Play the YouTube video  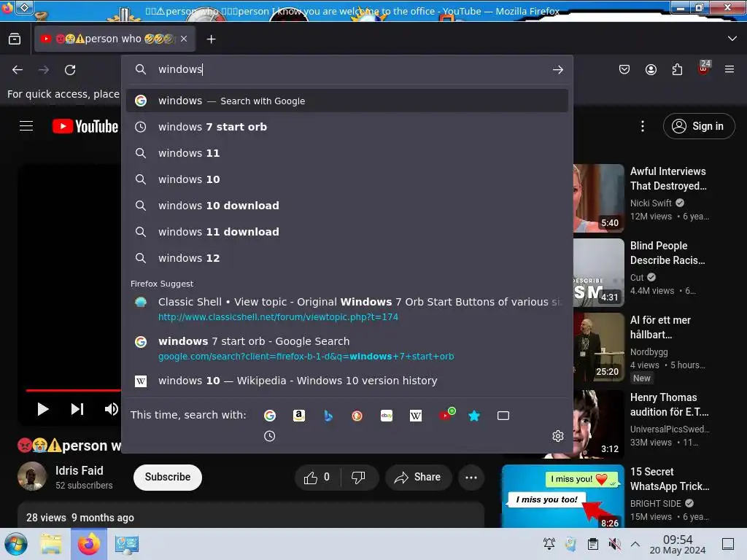43,409
